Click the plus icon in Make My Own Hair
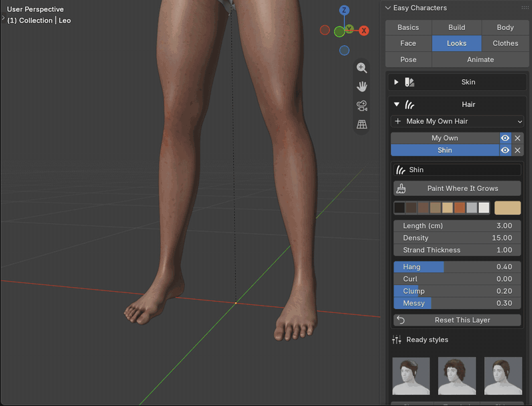The image size is (532, 406). tap(398, 121)
